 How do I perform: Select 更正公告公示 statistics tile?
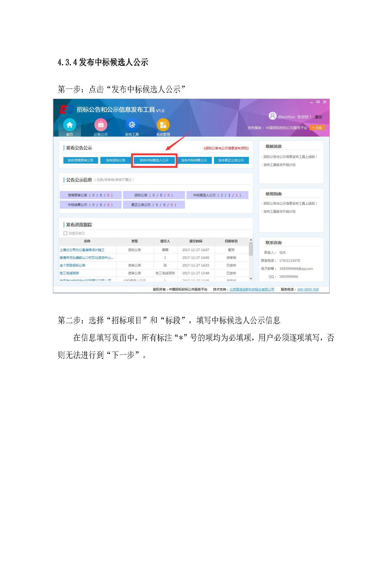(x=154, y=205)
